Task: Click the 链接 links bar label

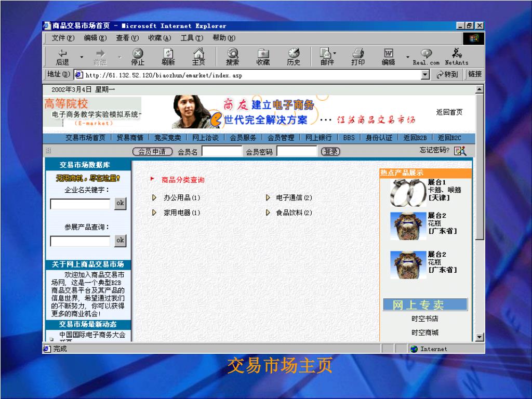Action: (475, 74)
